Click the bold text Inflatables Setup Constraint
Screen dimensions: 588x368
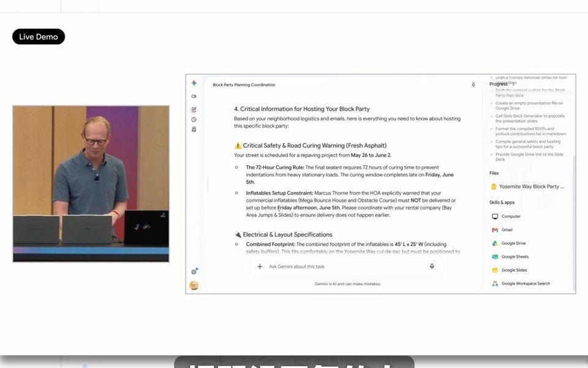pos(279,193)
